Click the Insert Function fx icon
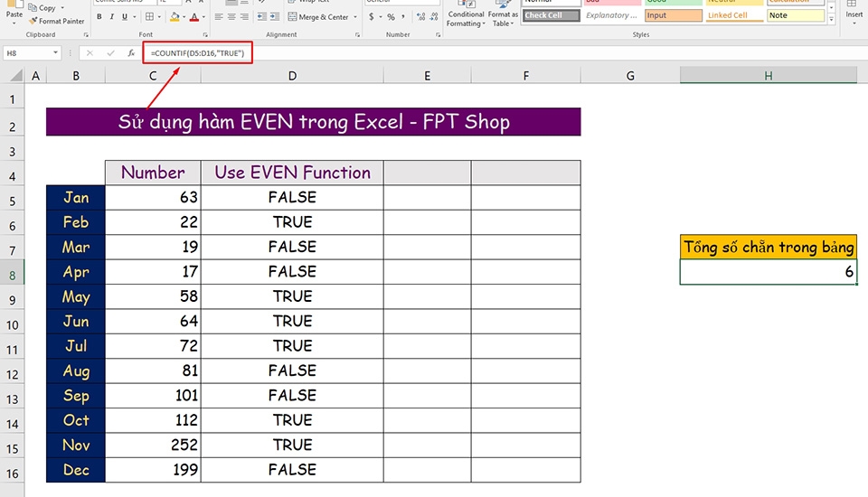 click(131, 53)
